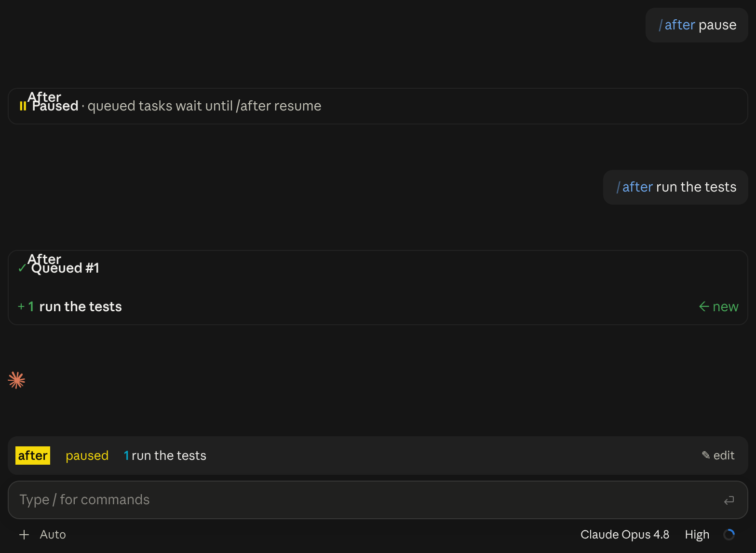
Task: Click the /after pause message bubble
Action: coord(697,25)
